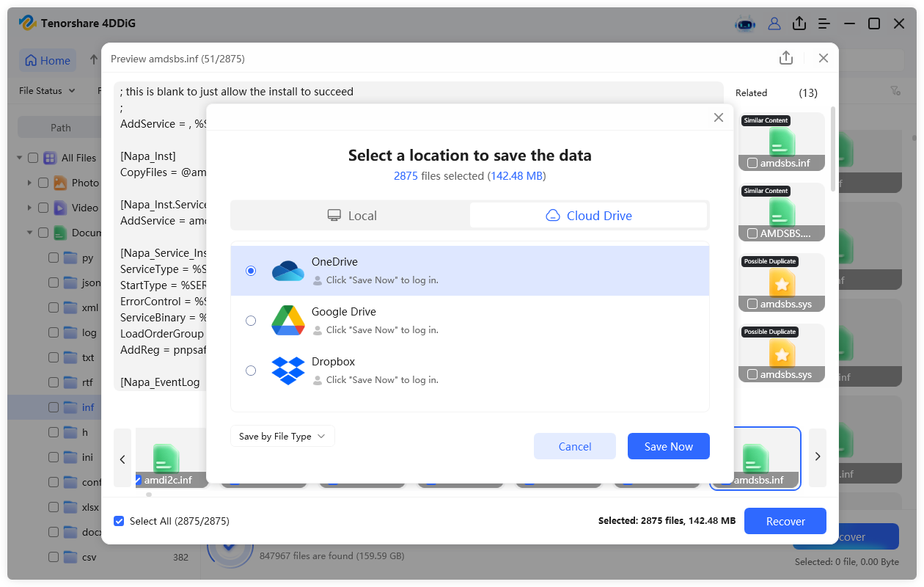Check the Video category checkbox
The image size is (924, 587).
(x=43, y=208)
